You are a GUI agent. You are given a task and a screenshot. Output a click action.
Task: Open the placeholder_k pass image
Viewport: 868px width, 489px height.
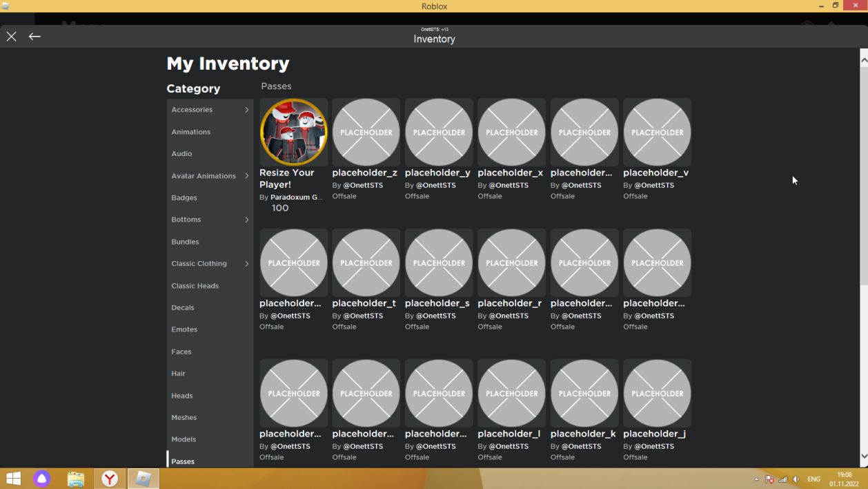pos(584,393)
